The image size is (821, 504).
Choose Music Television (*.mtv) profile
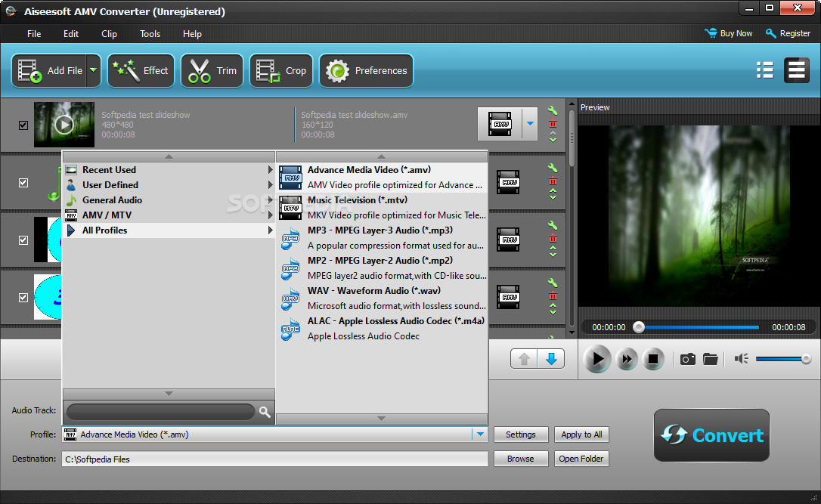[382, 208]
